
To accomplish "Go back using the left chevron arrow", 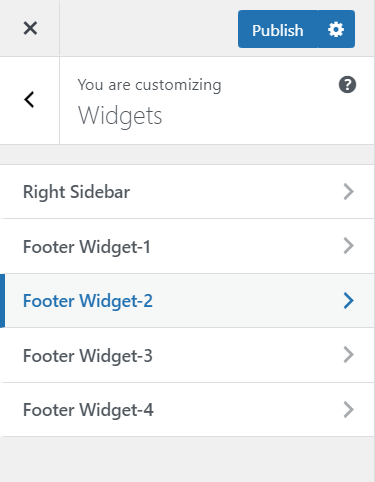I will 29,100.
